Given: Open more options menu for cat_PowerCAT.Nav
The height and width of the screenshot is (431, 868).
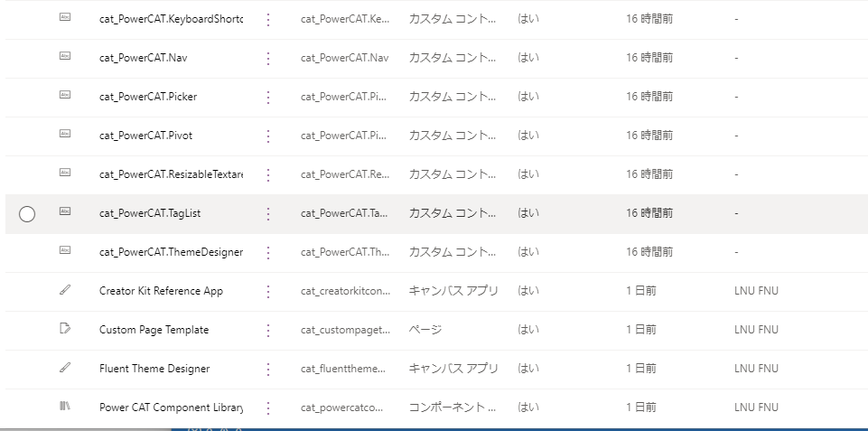Looking at the screenshot, I should click(x=268, y=58).
